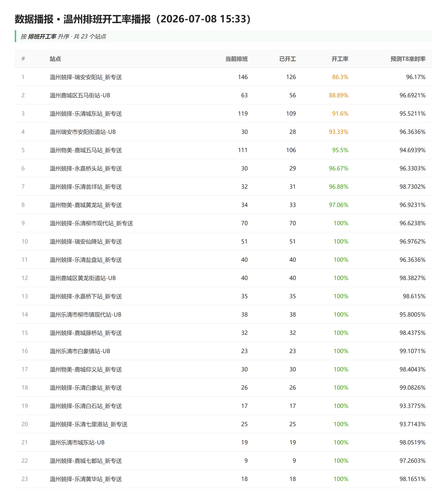
Task: Click the green sort description banner
Action: [x=223, y=36]
